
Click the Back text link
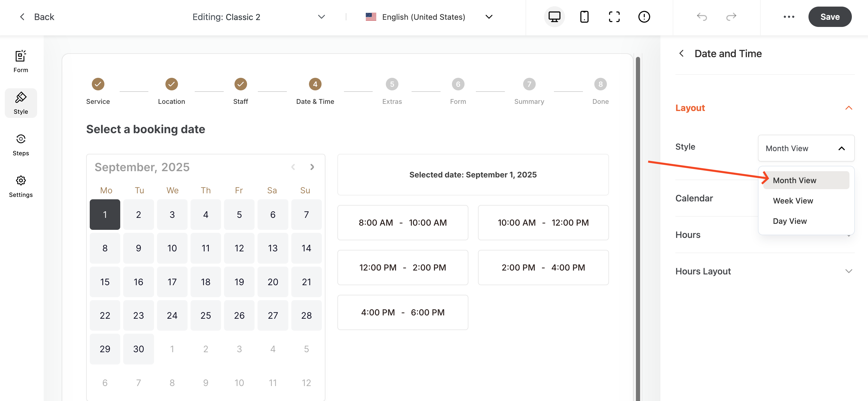[44, 17]
